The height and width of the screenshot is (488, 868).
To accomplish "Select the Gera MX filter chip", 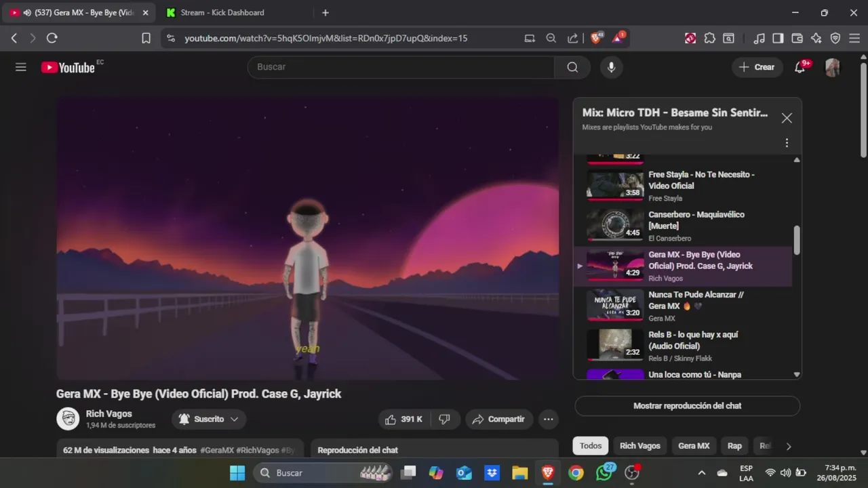I will (x=694, y=446).
